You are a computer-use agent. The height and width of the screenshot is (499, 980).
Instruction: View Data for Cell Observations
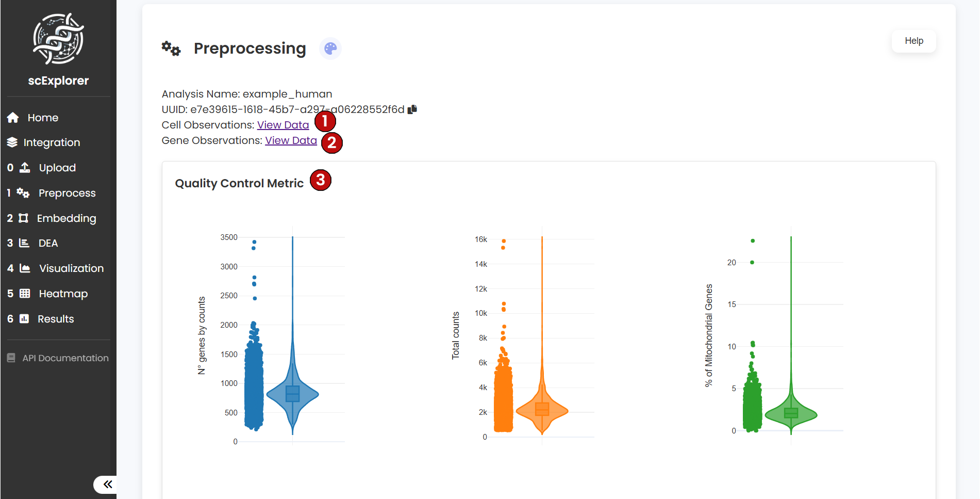click(283, 125)
